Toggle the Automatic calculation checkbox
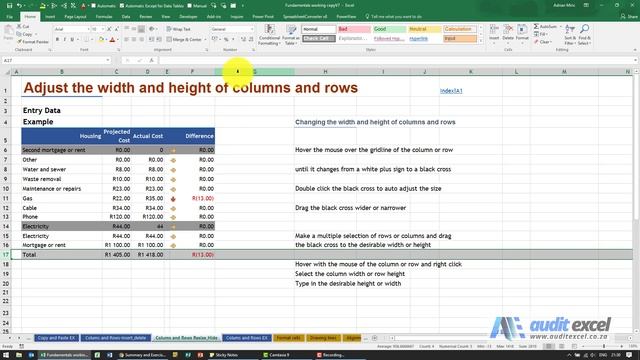 [93, 6]
